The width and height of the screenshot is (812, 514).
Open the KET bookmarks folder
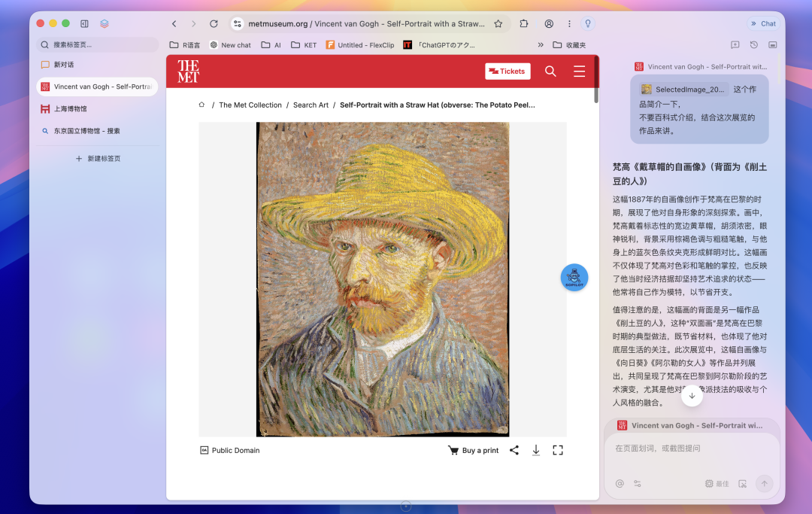click(304, 45)
